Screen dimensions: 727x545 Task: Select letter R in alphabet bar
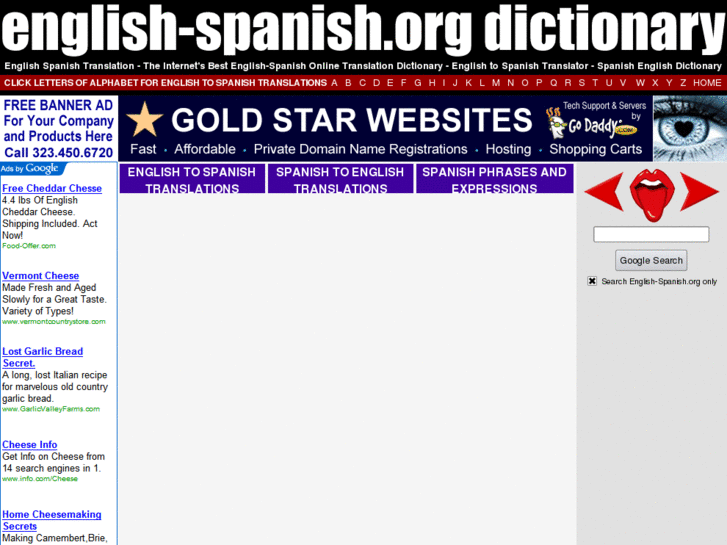click(568, 83)
